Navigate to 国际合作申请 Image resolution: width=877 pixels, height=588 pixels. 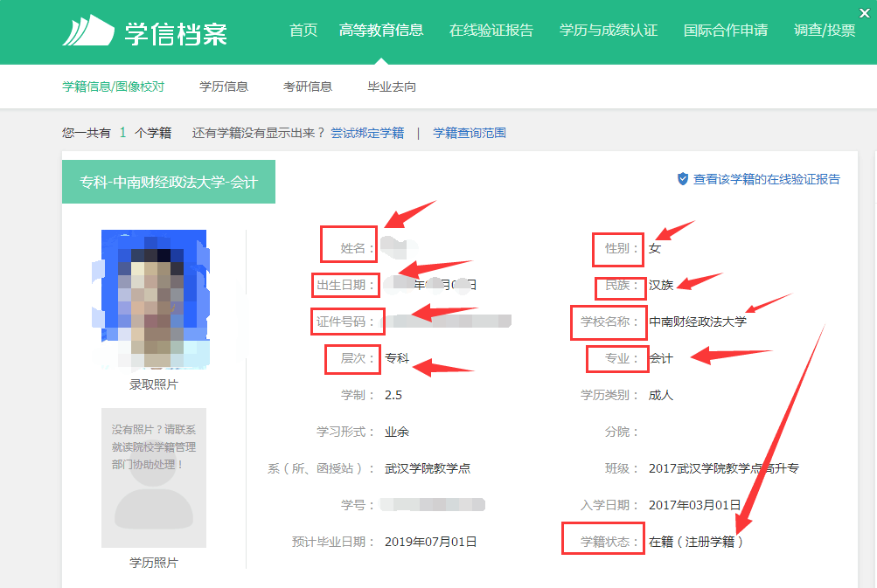click(x=726, y=31)
